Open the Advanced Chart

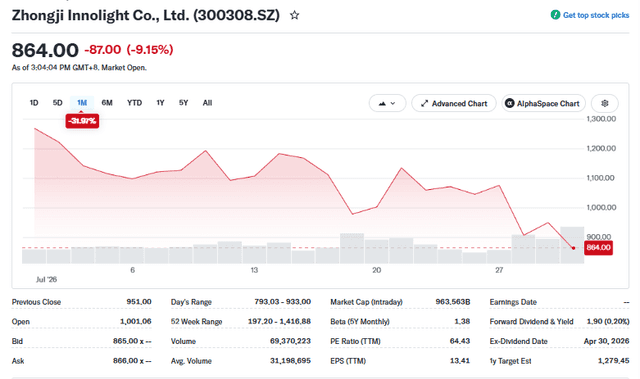click(454, 103)
